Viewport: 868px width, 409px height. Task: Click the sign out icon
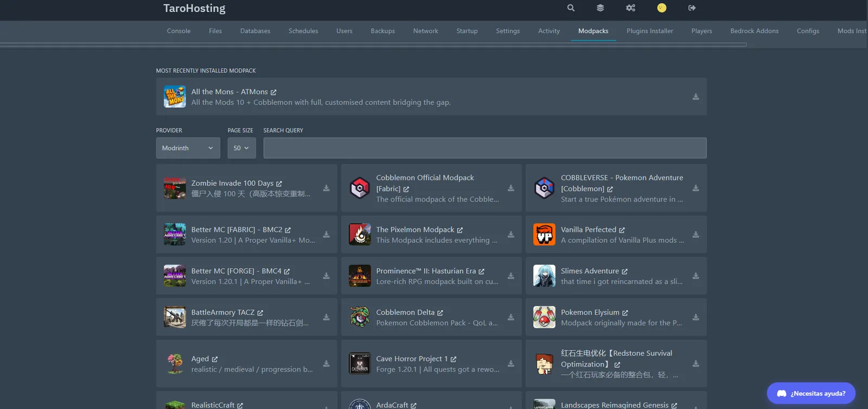click(692, 8)
